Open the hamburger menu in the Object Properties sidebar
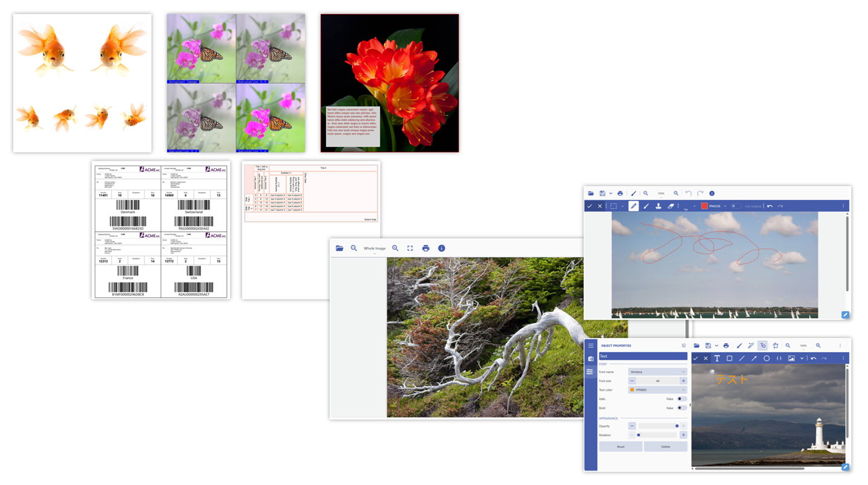Viewport: 868px width, 485px height. click(x=590, y=345)
